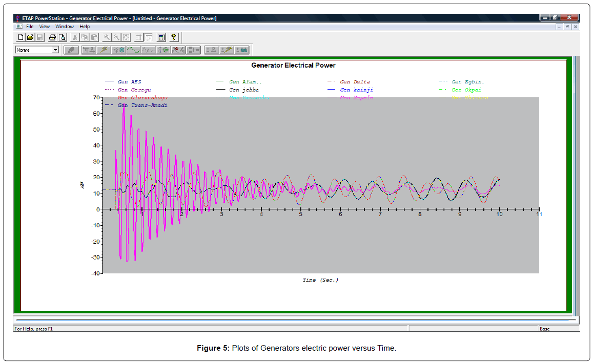Screen dimensions: 593x364
Task: Click the 'Gen AES' legend entry
Action: [123, 81]
